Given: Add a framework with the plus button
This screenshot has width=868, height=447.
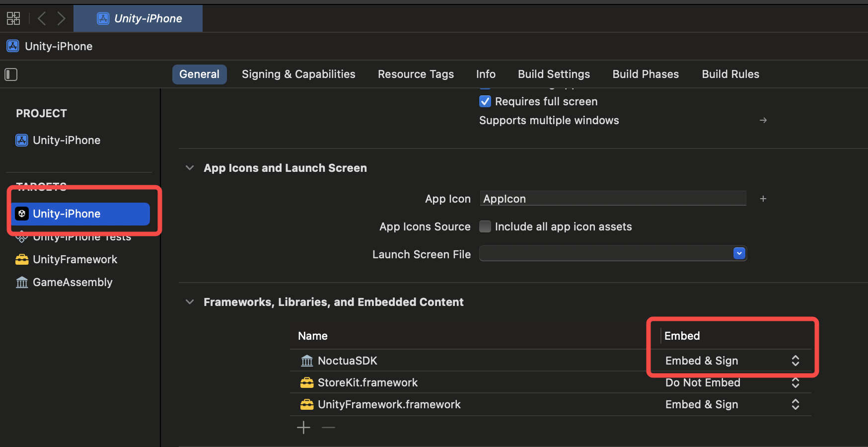Looking at the screenshot, I should click(x=303, y=427).
